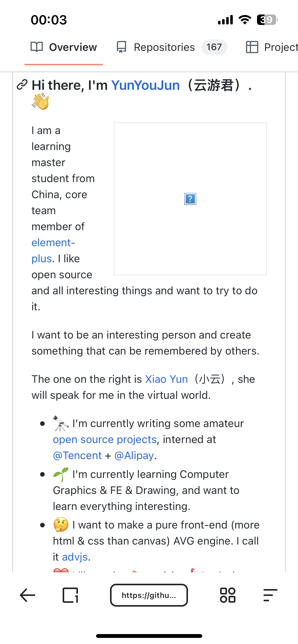Open the Xiao Yun link
The height and width of the screenshot is (644, 298).
(166, 379)
